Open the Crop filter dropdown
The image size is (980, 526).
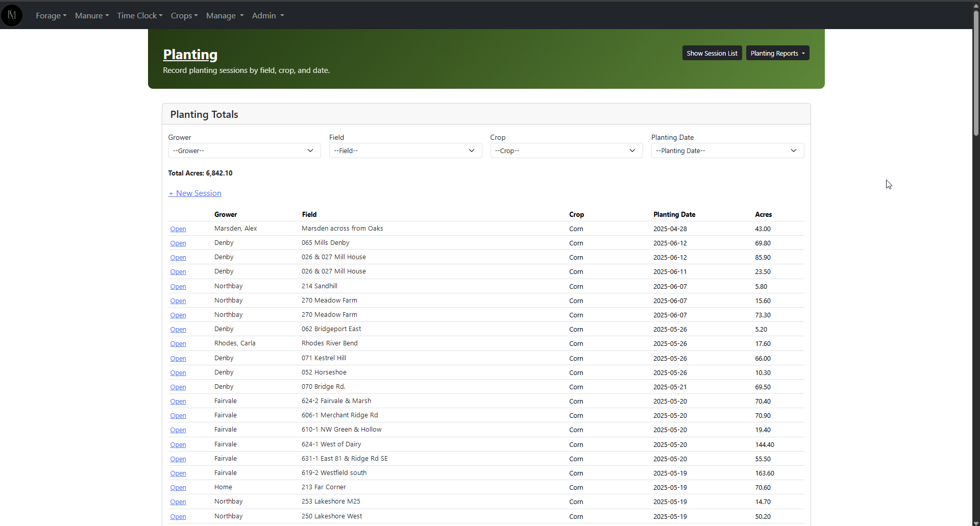click(567, 151)
